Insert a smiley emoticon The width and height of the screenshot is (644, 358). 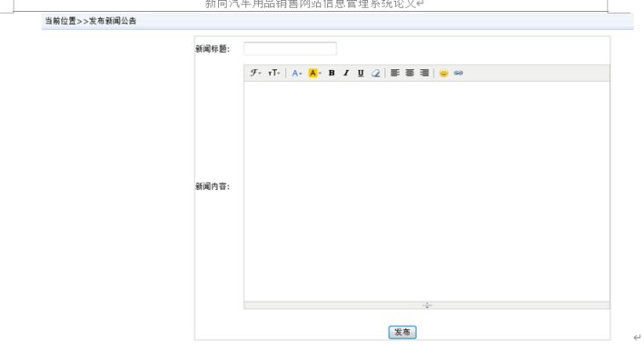(x=444, y=72)
